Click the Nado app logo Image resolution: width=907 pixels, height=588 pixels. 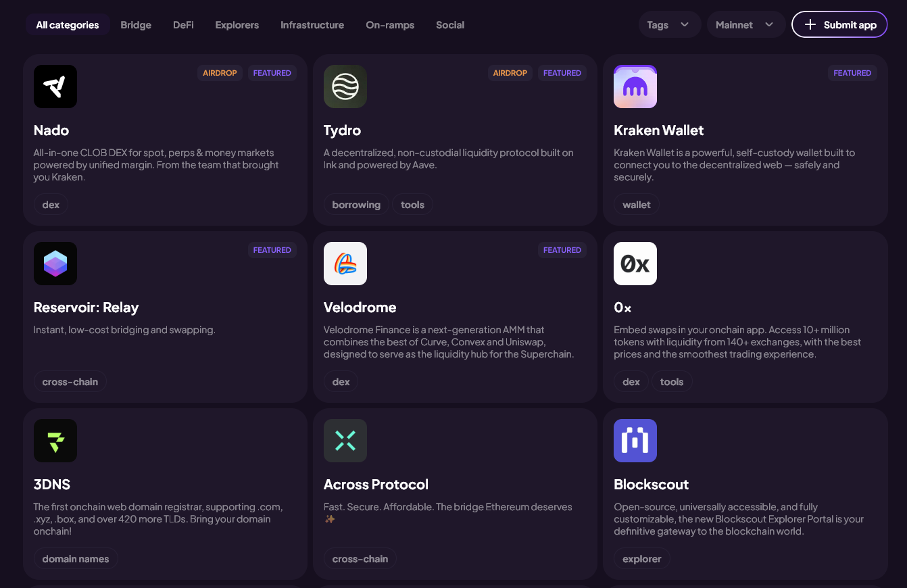tap(55, 87)
